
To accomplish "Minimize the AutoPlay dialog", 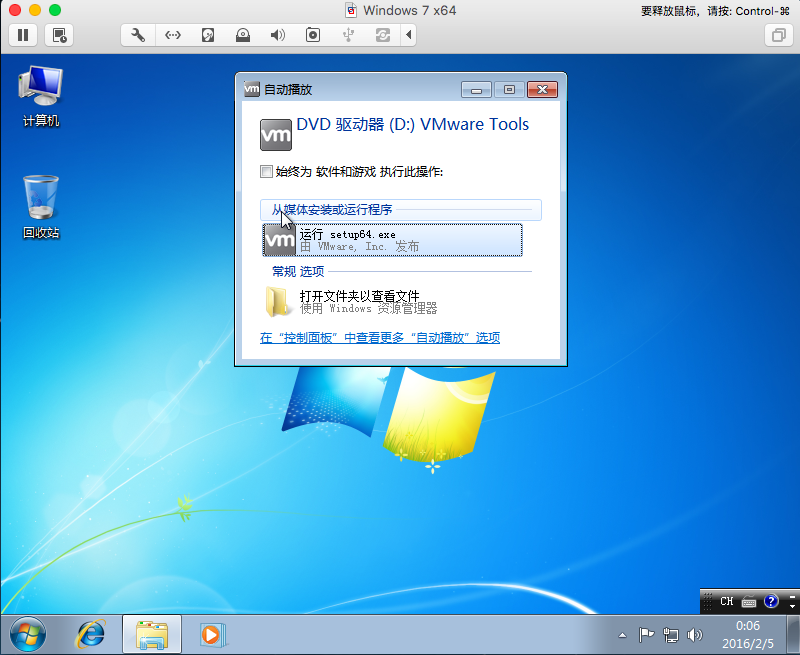I will pos(477,90).
